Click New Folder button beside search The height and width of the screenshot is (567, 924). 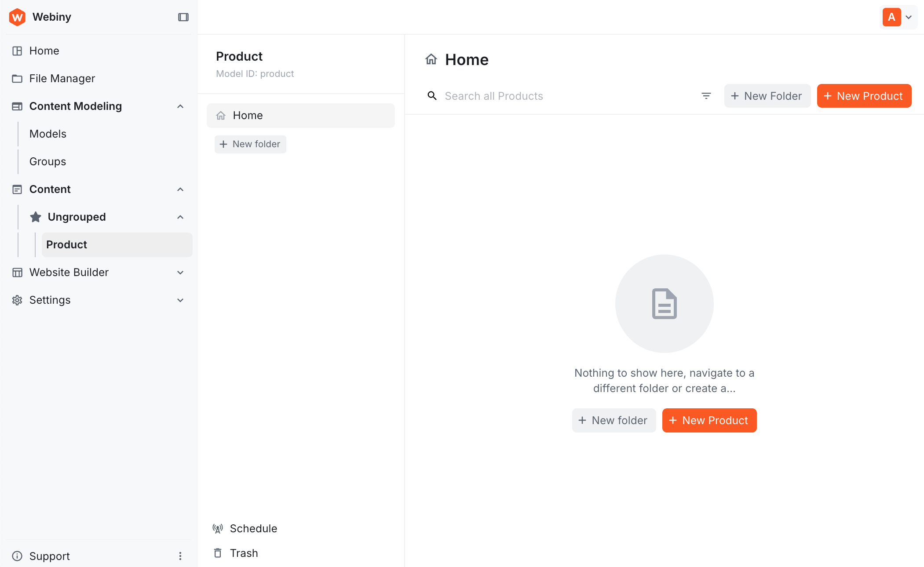pyautogui.click(x=767, y=96)
